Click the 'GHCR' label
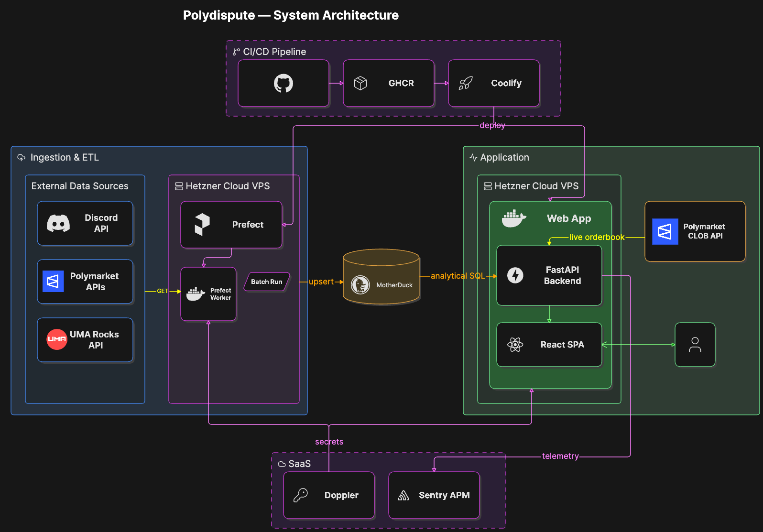This screenshot has height=532, width=763. 401,83
